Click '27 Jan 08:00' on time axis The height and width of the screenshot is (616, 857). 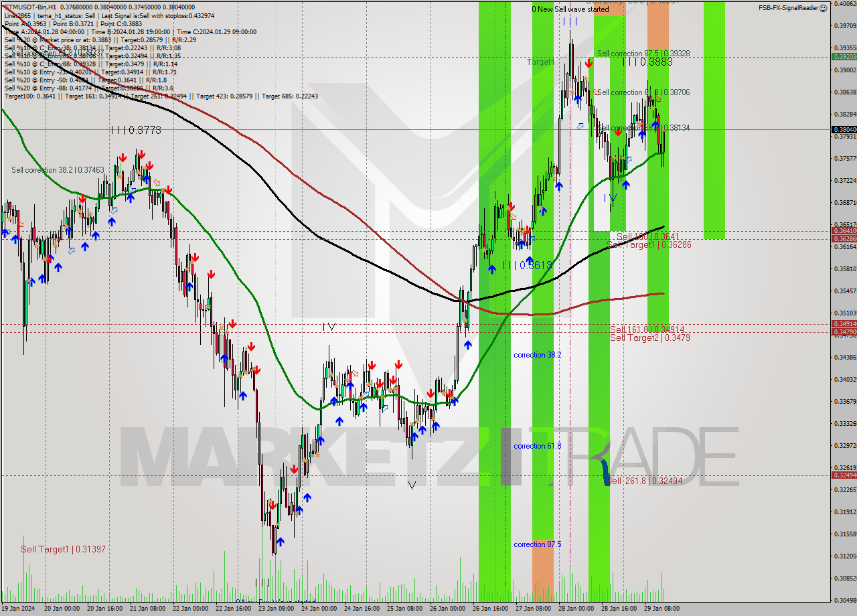click(532, 609)
